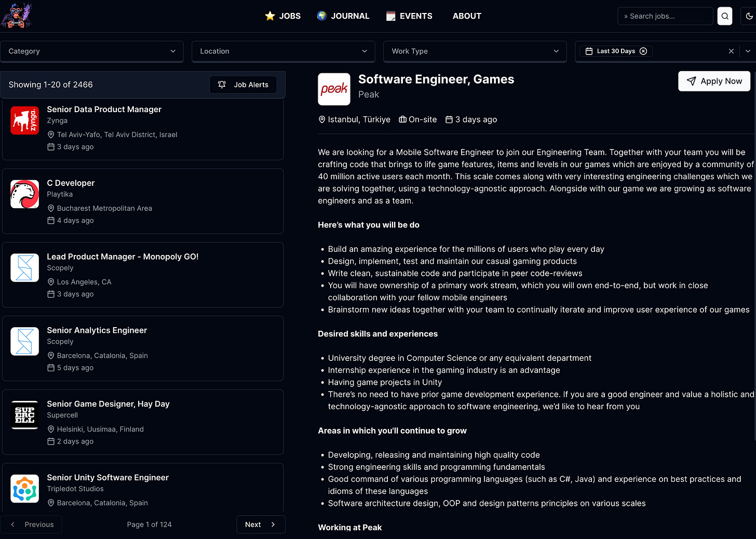756x539 pixels.
Task: Click the bell icon in Job Alerts
Action: tap(222, 85)
